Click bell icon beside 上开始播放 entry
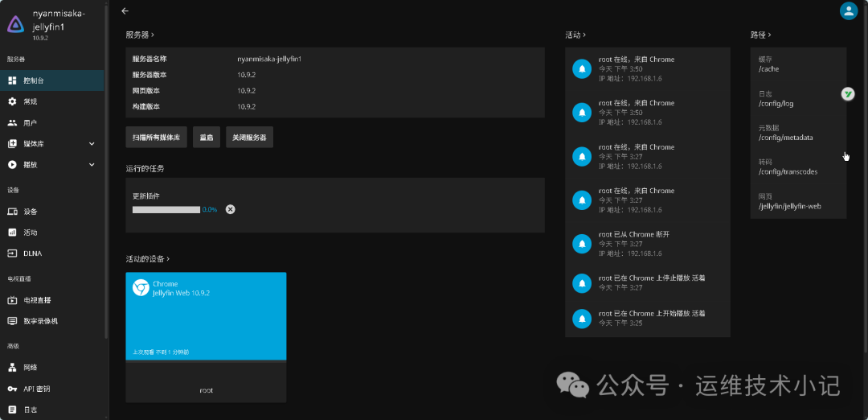The height and width of the screenshot is (420, 868). click(x=582, y=319)
